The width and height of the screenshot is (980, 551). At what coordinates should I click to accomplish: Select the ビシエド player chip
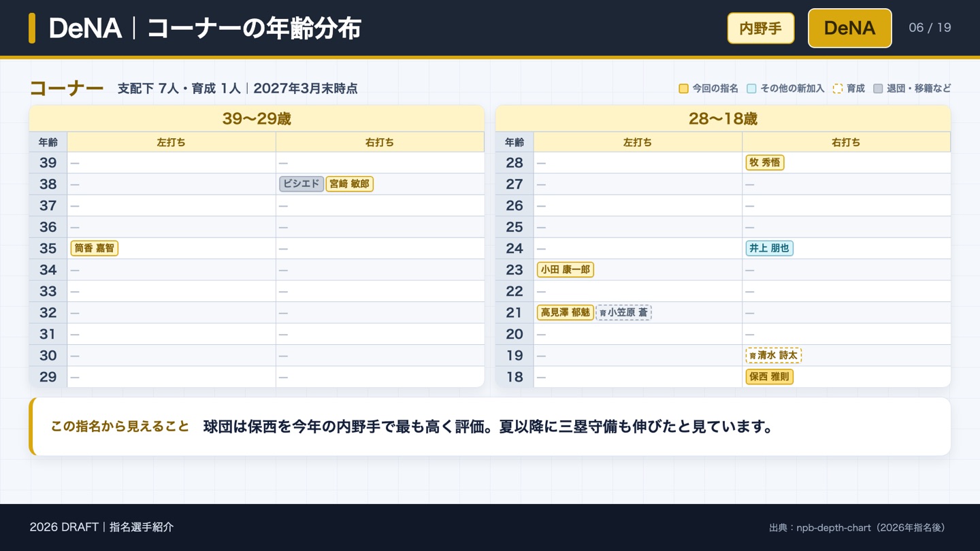click(x=301, y=184)
